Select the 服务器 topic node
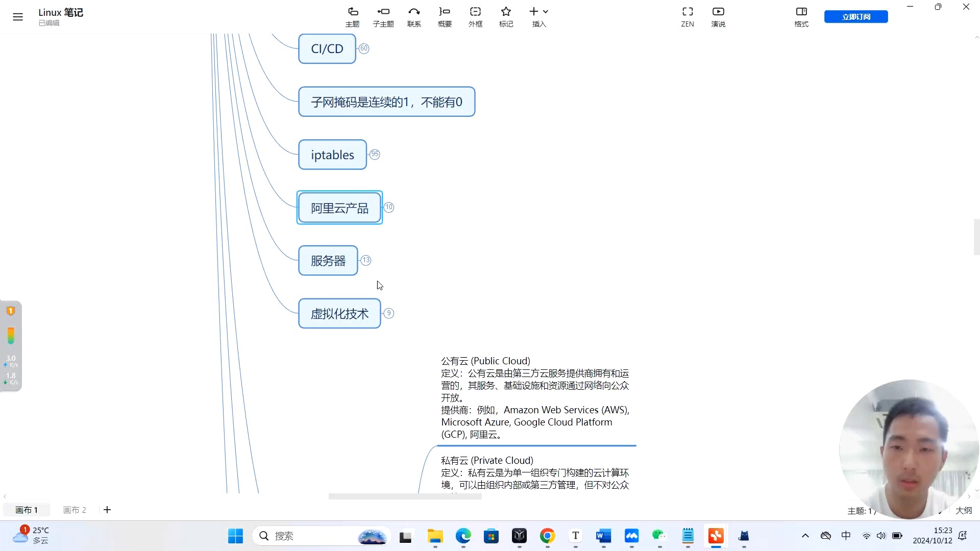 pos(328,261)
